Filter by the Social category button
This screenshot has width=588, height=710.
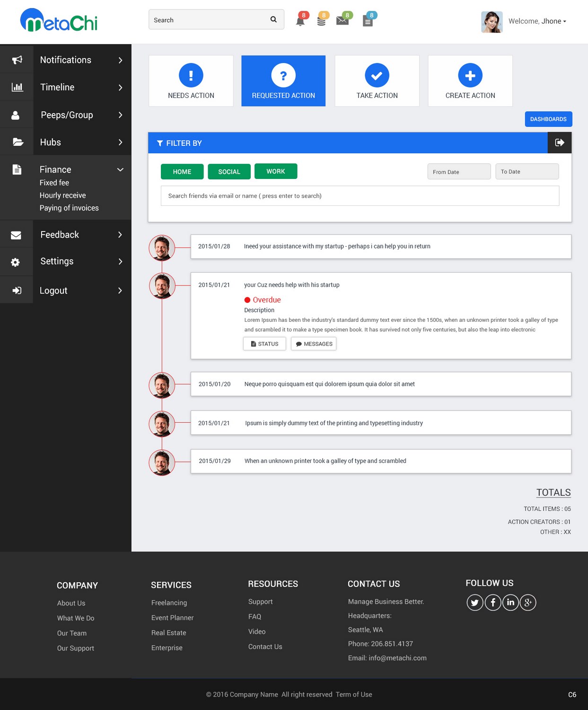pos(229,172)
